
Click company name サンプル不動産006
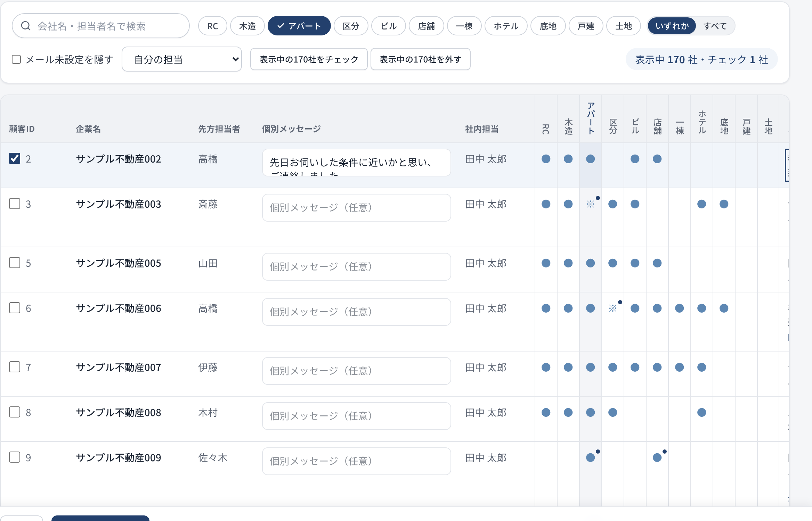[x=119, y=308]
